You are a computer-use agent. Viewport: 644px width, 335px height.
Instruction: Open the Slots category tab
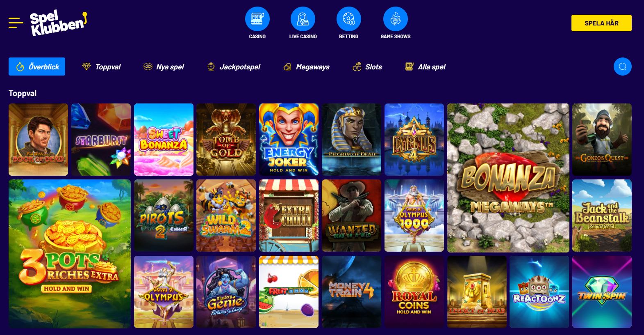coord(367,67)
